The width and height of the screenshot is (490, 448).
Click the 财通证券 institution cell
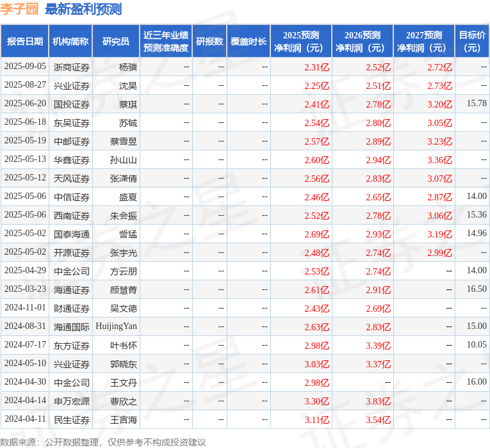click(72, 308)
